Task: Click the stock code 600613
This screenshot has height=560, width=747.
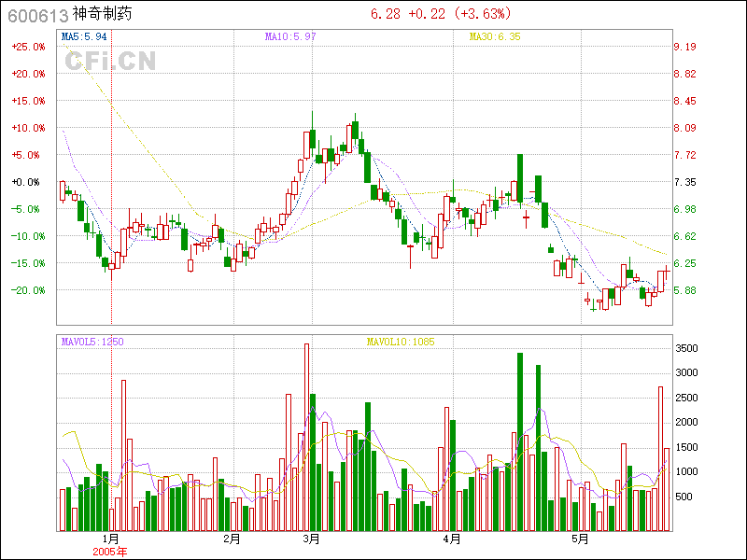Action: point(36,15)
